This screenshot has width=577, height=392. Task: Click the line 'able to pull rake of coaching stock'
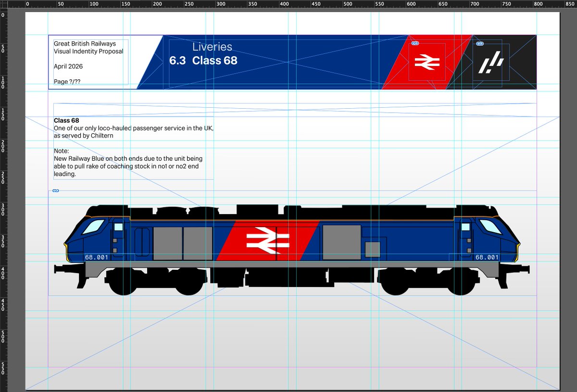point(126,166)
